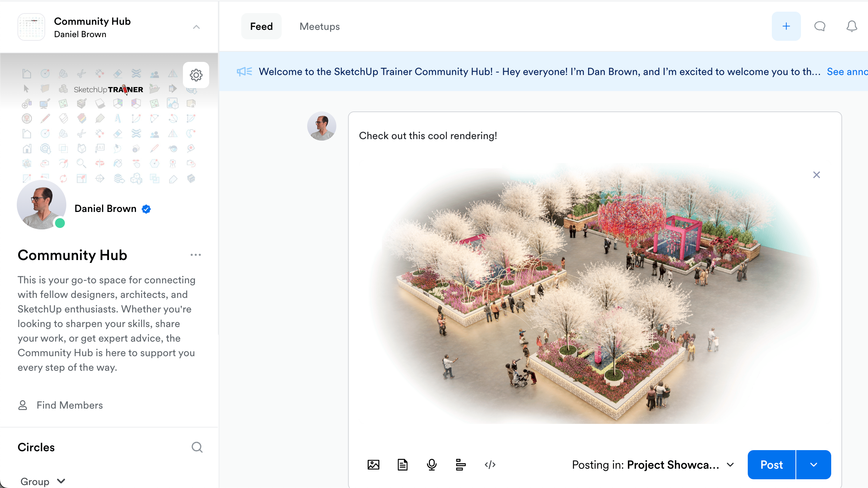Click the blue Post button
The image size is (868, 488).
tap(771, 465)
